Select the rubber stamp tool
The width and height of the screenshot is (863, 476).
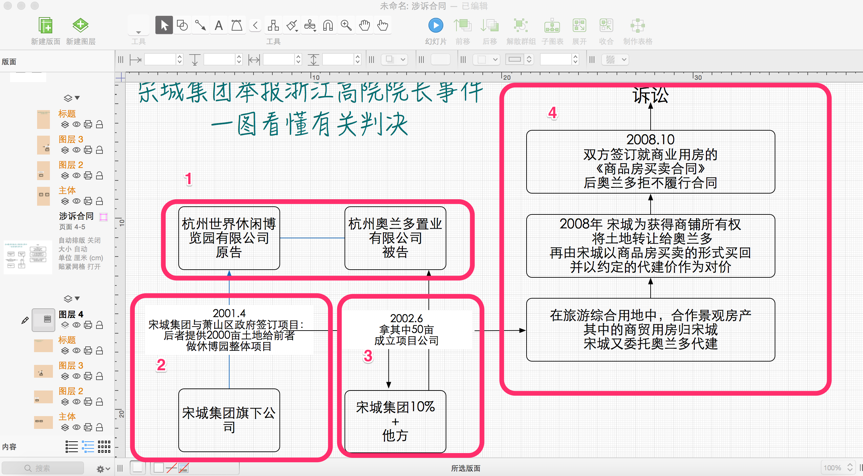point(310,25)
